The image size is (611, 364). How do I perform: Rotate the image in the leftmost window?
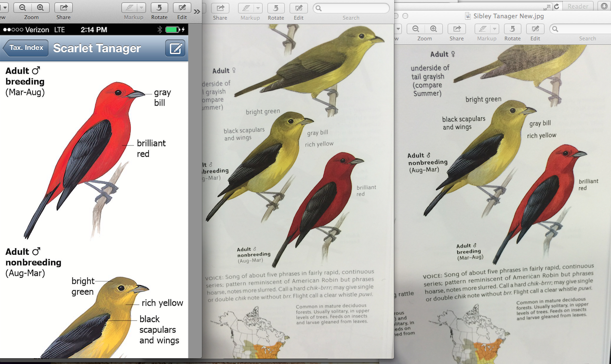pyautogui.click(x=159, y=8)
